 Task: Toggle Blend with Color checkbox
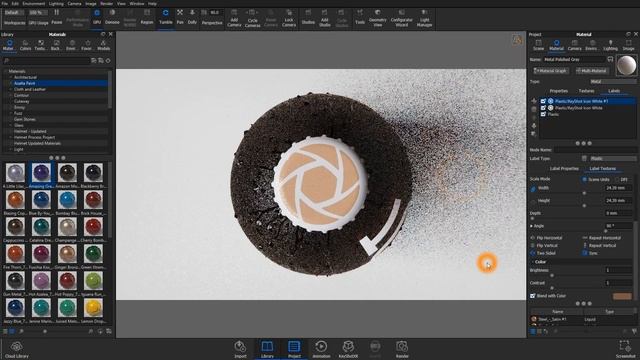click(533, 296)
